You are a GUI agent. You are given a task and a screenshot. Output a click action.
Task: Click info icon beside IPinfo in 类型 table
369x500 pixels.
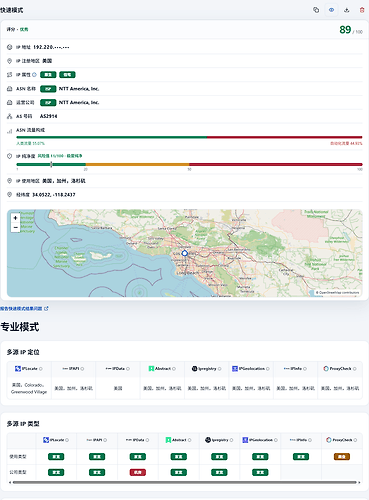point(310,440)
